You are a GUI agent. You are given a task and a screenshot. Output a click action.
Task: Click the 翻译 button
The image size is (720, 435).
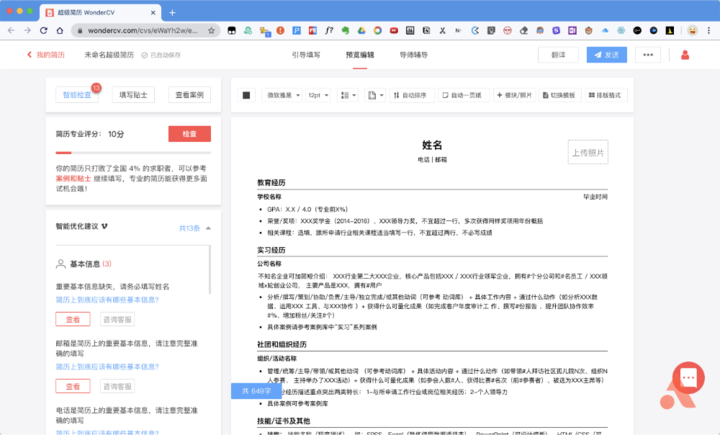pos(558,55)
